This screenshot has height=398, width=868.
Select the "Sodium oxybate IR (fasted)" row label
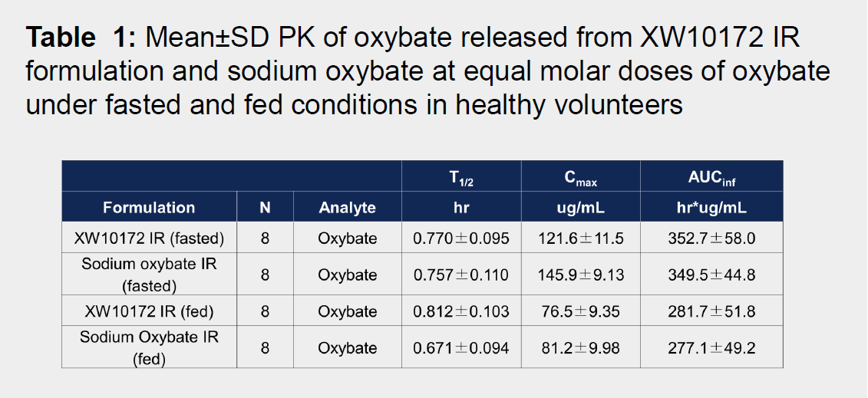point(149,275)
